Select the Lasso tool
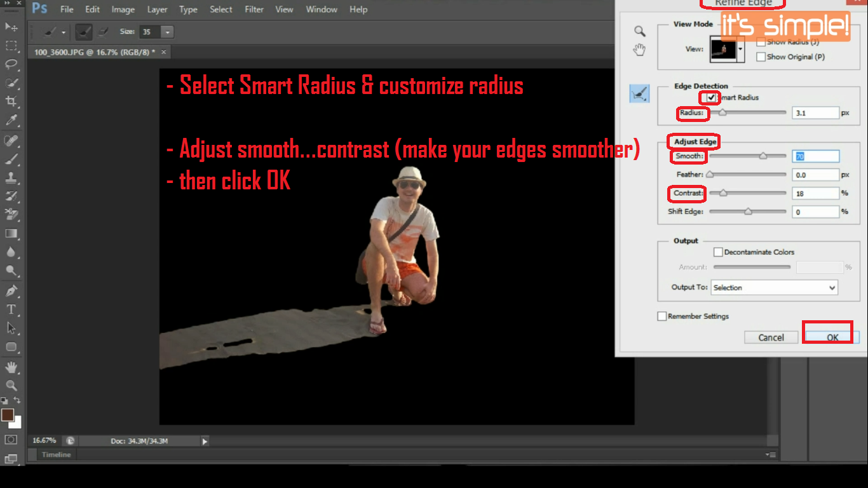868x488 pixels. click(x=11, y=64)
